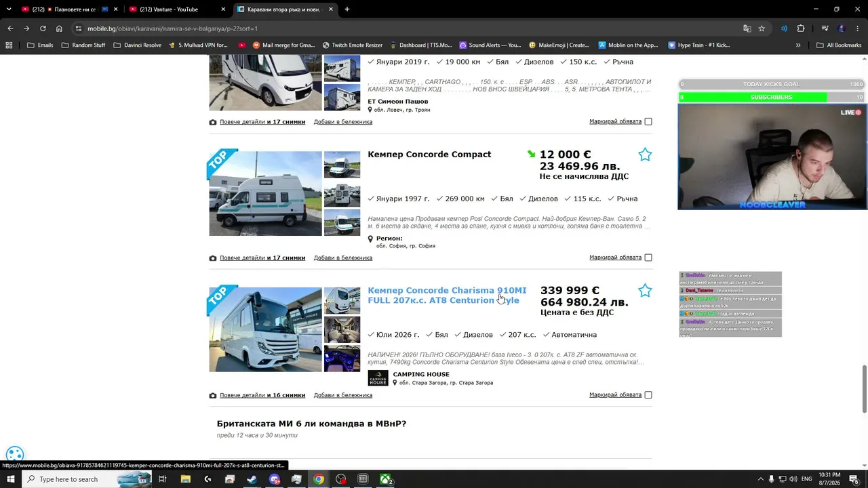Go back to the previous page

coord(10,28)
